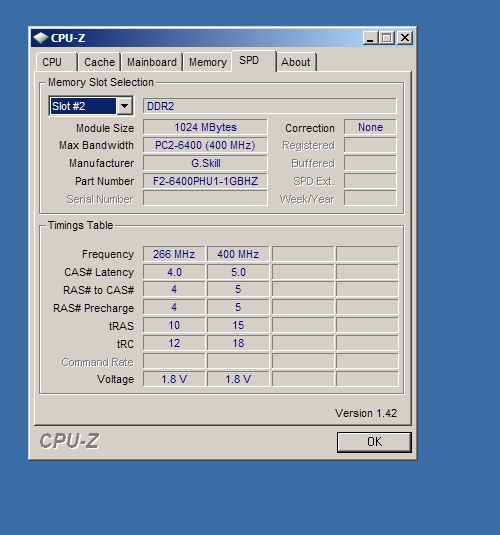Go to the Memory tab
Image resolution: width=500 pixels, height=535 pixels.
pyautogui.click(x=208, y=62)
